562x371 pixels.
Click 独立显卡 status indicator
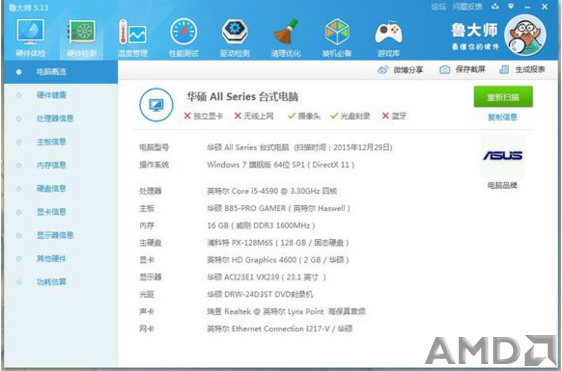click(x=203, y=116)
